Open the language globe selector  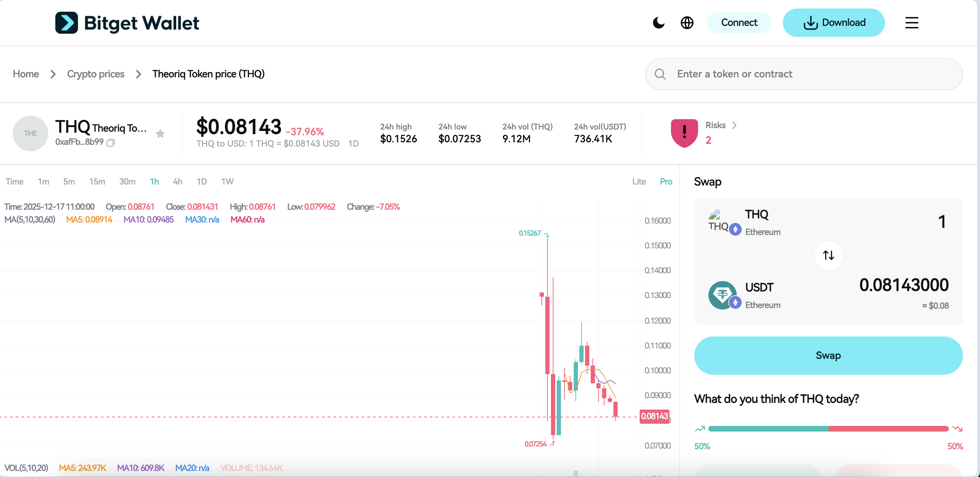(687, 23)
